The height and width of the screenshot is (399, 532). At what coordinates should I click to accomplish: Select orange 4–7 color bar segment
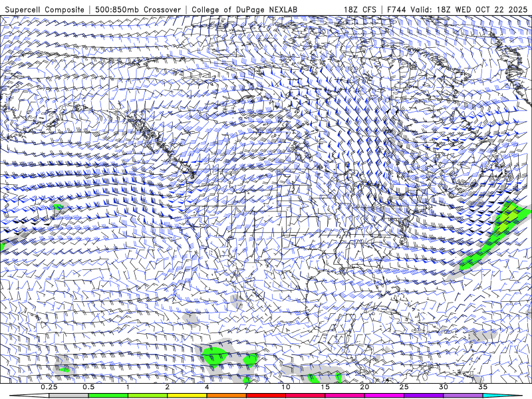[226, 396]
